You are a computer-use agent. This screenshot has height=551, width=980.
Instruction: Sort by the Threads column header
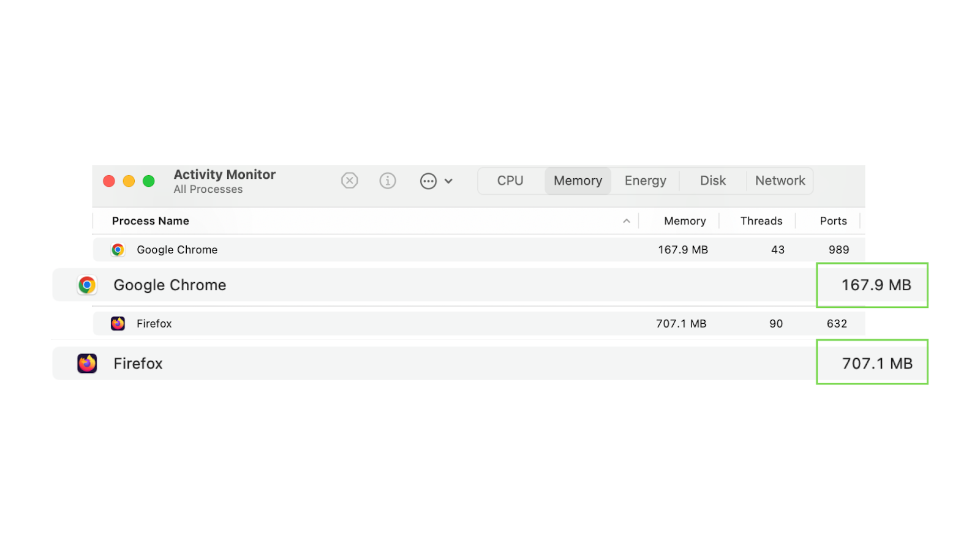tap(761, 221)
